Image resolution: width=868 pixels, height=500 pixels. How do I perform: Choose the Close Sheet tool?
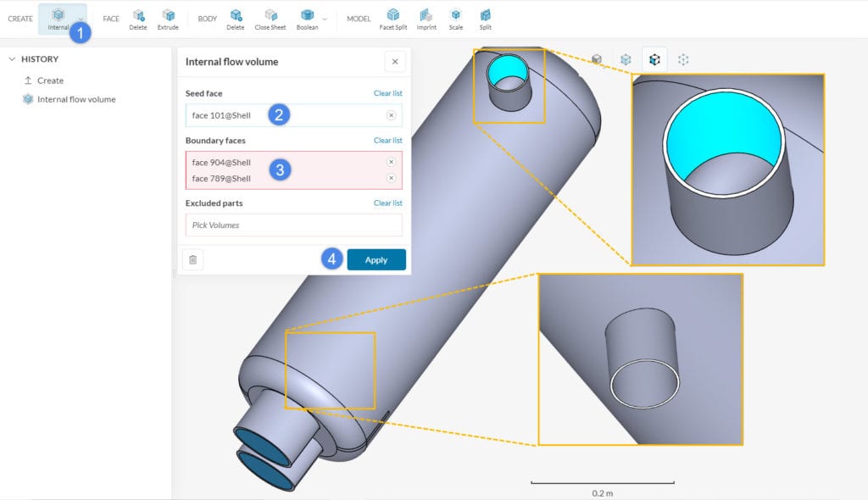(x=270, y=18)
